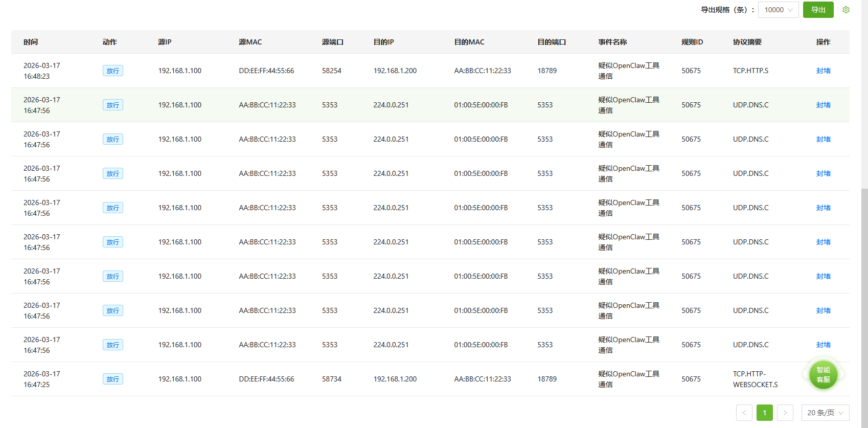
Task: Select page 1 in pagination
Action: pyautogui.click(x=765, y=413)
